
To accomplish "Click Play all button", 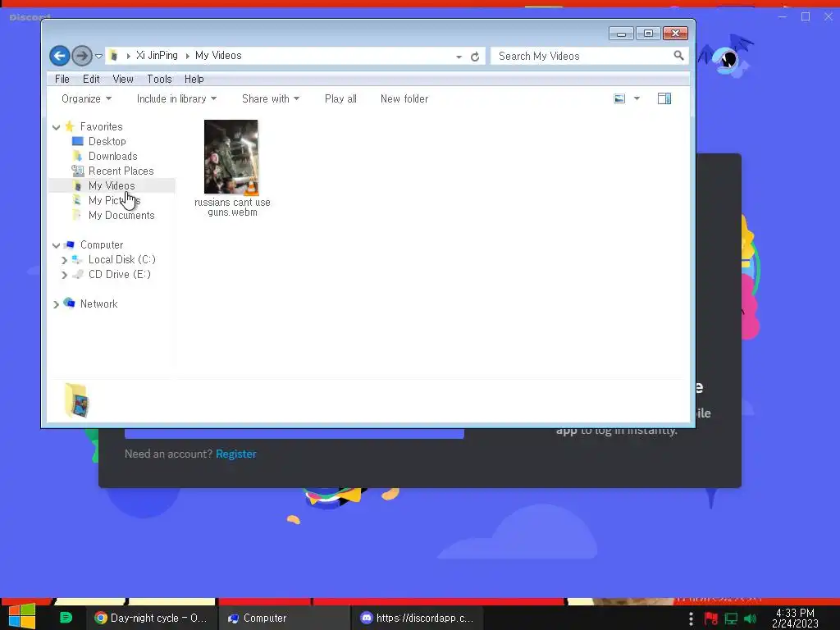I will tap(340, 98).
